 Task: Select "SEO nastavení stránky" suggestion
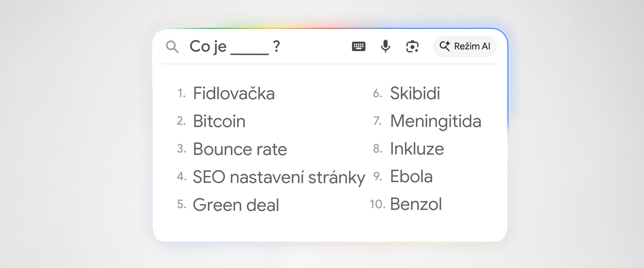(279, 177)
